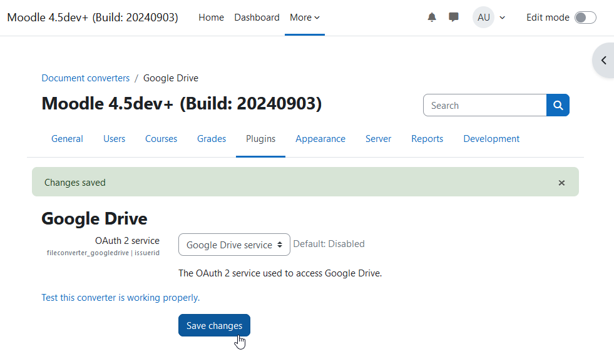Switch to the Users tab
614x364 pixels.
click(x=114, y=139)
